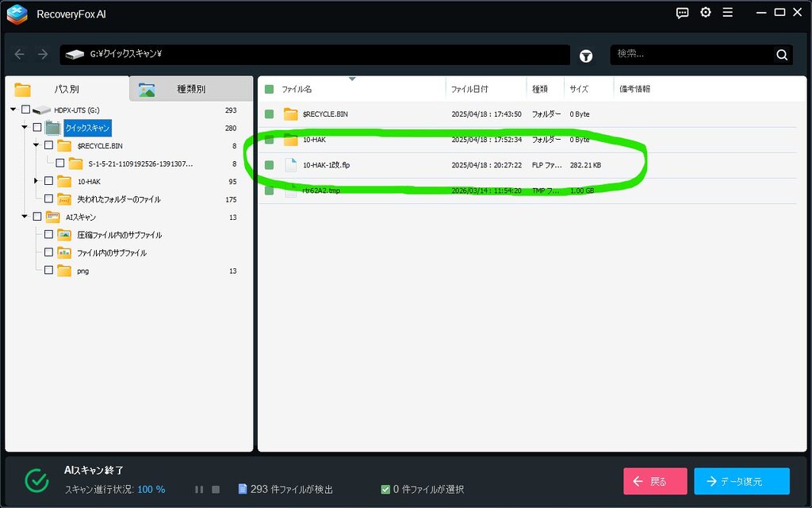Click the データ復元 recover button
Image resolution: width=812 pixels, height=508 pixels.
click(x=741, y=481)
